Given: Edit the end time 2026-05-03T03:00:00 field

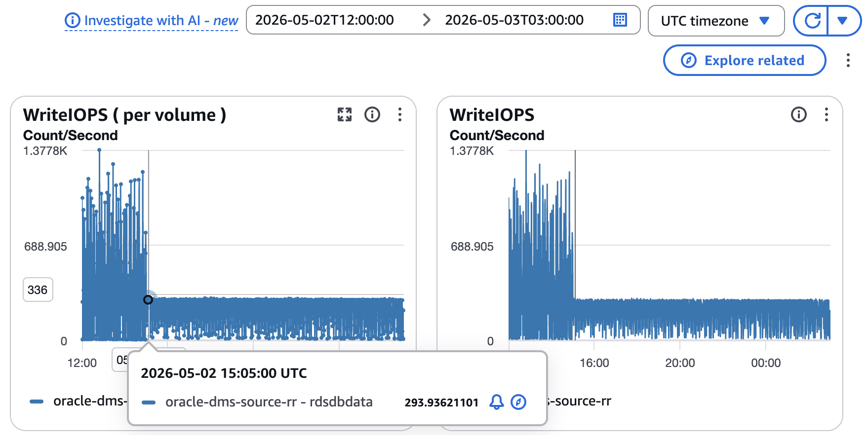Looking at the screenshot, I should coord(514,20).
